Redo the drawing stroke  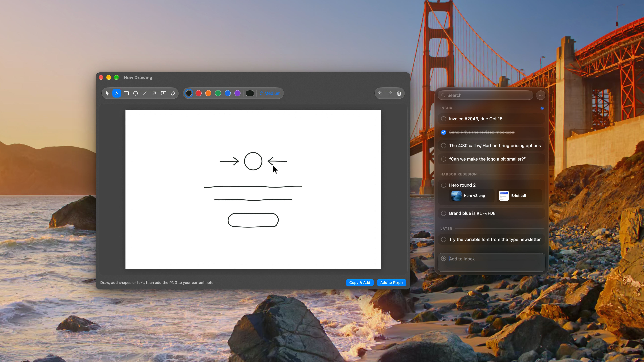click(389, 93)
